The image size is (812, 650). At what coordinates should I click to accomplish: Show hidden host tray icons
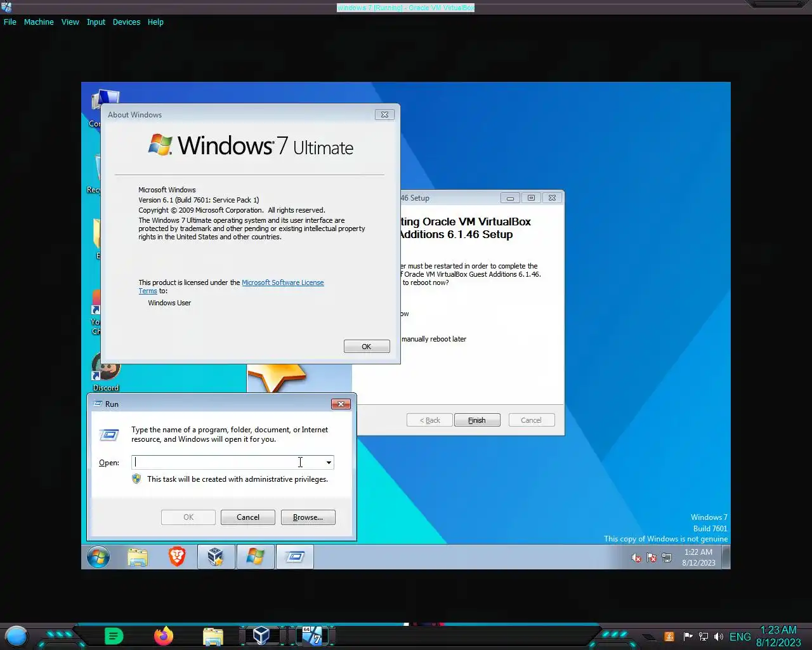tap(648, 637)
